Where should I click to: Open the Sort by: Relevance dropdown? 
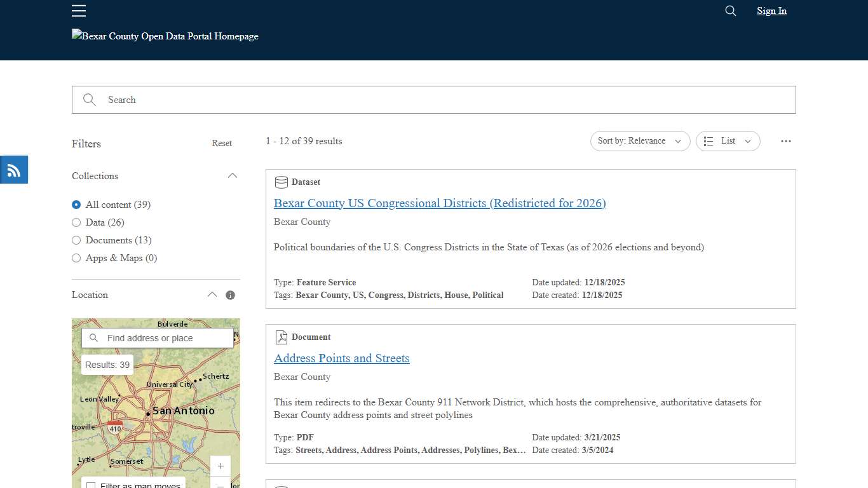[x=639, y=141]
